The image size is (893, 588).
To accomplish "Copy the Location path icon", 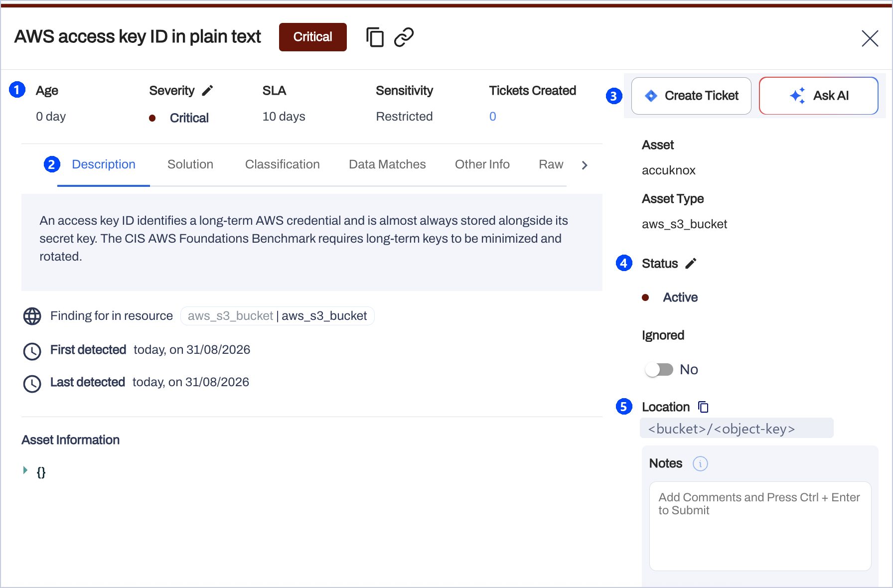I will [703, 407].
